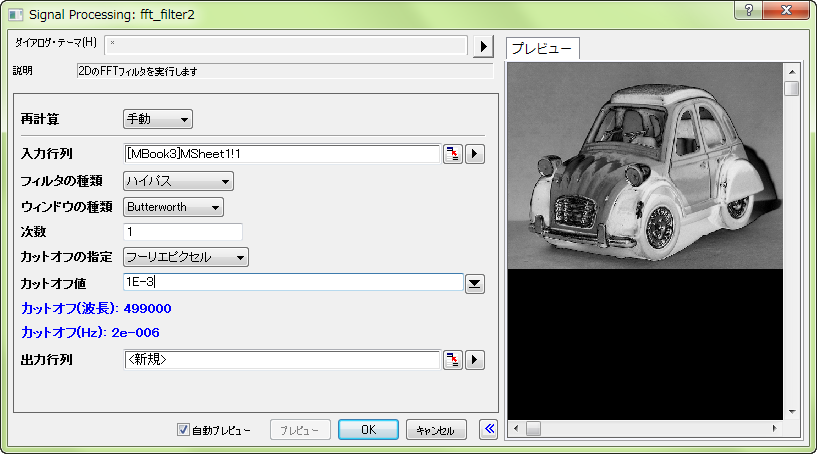Click the preview horizontal scrollbar thumb
This screenshot has width=817, height=454.
click(x=533, y=428)
